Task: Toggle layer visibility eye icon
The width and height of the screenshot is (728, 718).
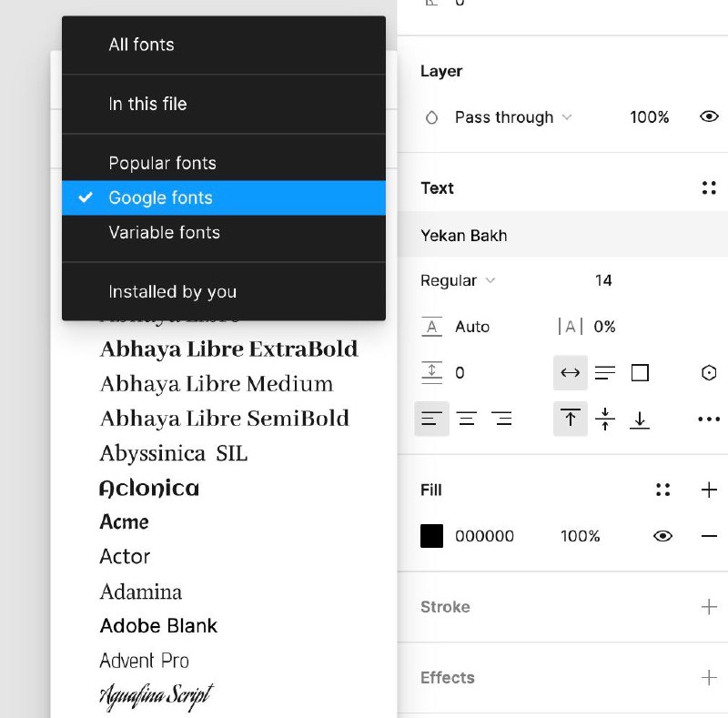Action: tap(709, 116)
